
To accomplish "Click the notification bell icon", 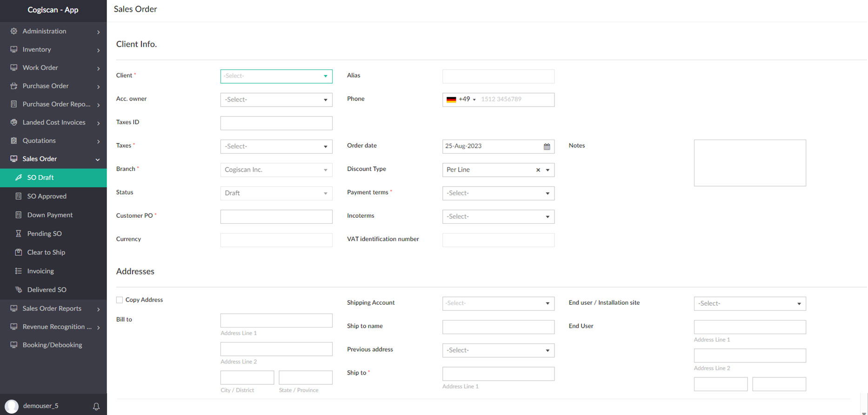I will click(96, 407).
